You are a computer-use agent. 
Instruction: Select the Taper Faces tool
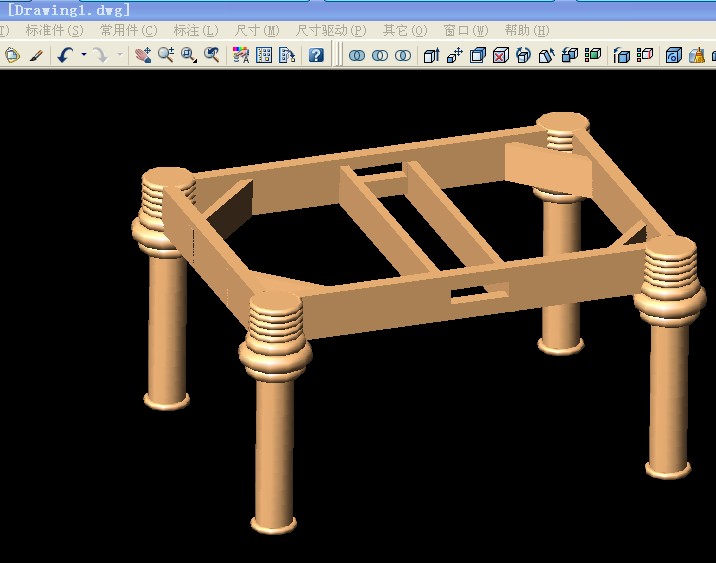point(547,55)
